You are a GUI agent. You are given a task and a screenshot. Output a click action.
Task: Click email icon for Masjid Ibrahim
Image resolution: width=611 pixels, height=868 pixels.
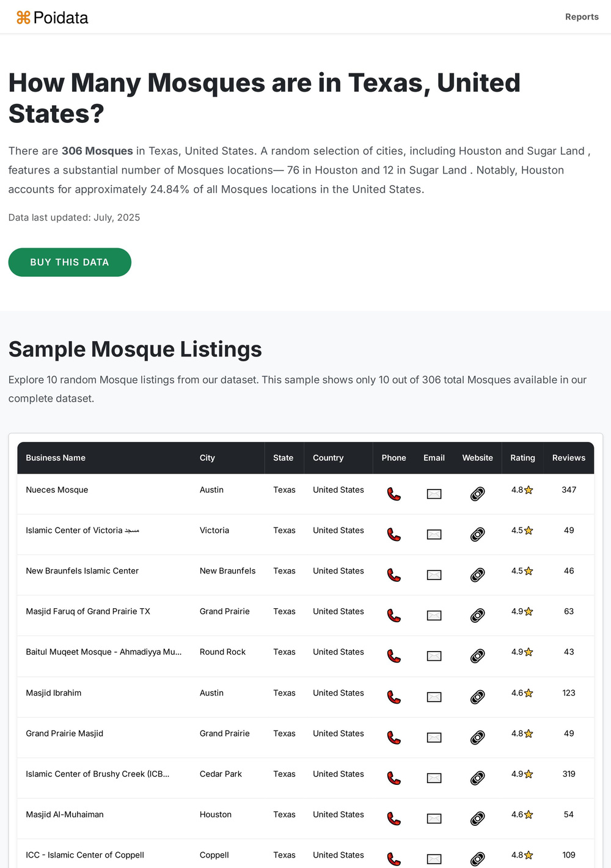(x=434, y=697)
